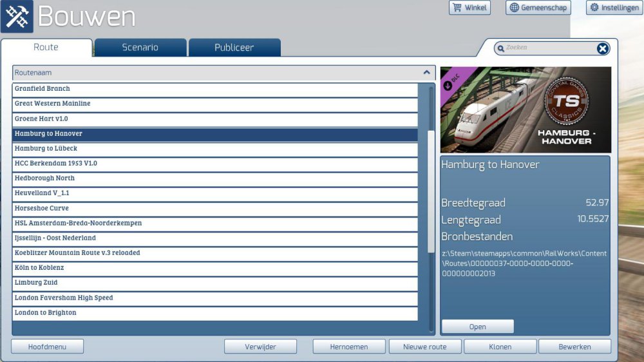644x362 pixels.
Task: Click the Verwijder button
Action: pyautogui.click(x=260, y=347)
